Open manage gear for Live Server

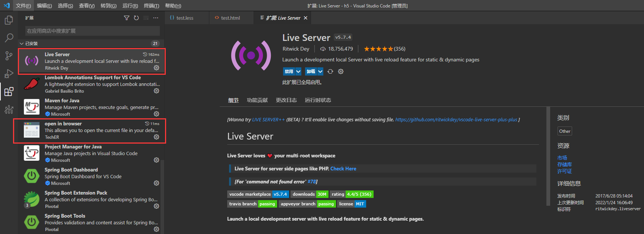point(156,68)
